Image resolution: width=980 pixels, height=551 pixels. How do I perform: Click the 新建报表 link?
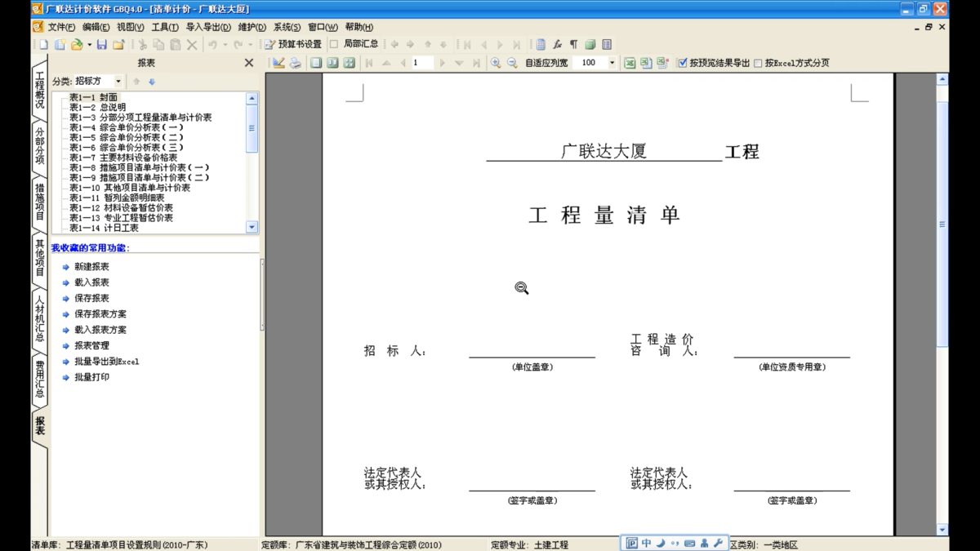91,267
